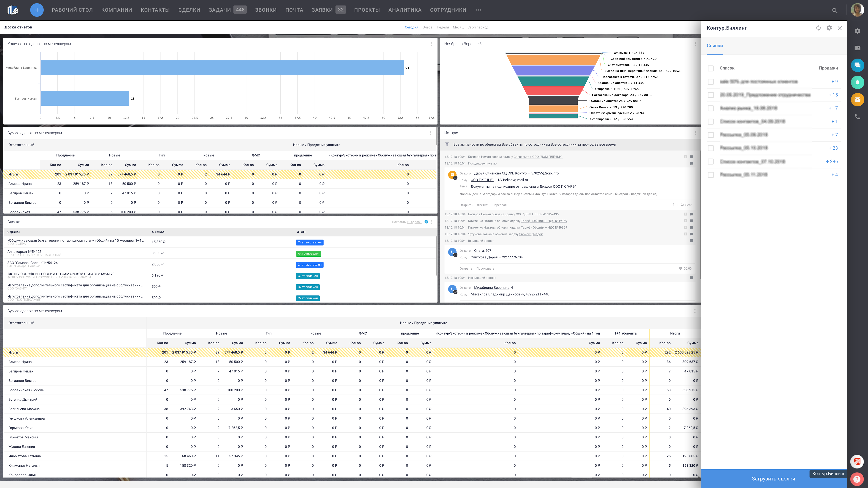Screen dimensions: 868x488
Task: Open Ноябрь по Воронке 3 widget options menu
Action: pos(695,44)
